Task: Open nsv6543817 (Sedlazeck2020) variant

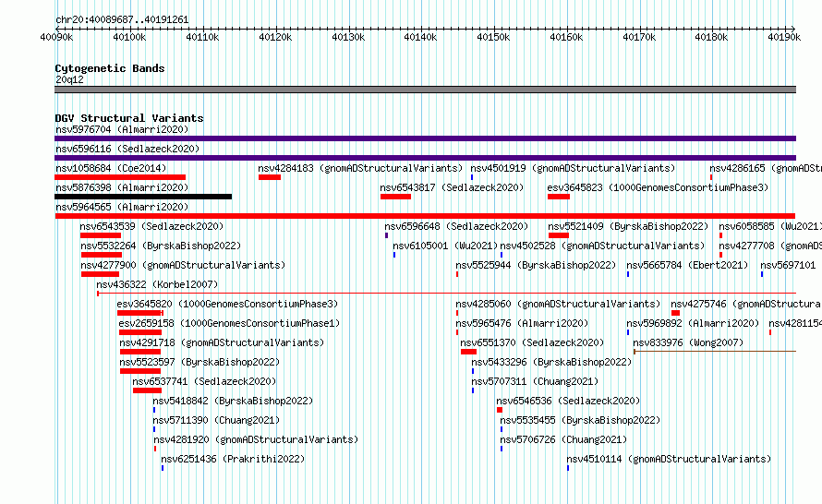Action: click(x=452, y=187)
